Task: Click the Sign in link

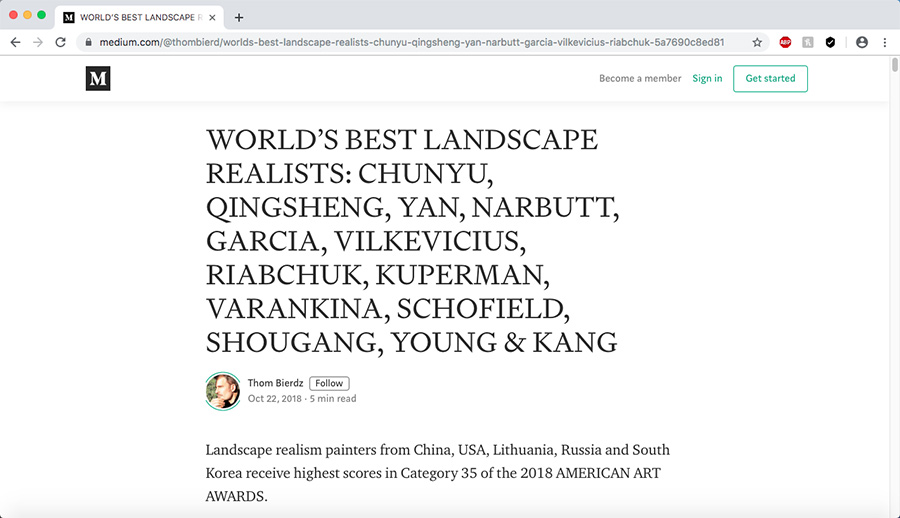Action: 707,78
